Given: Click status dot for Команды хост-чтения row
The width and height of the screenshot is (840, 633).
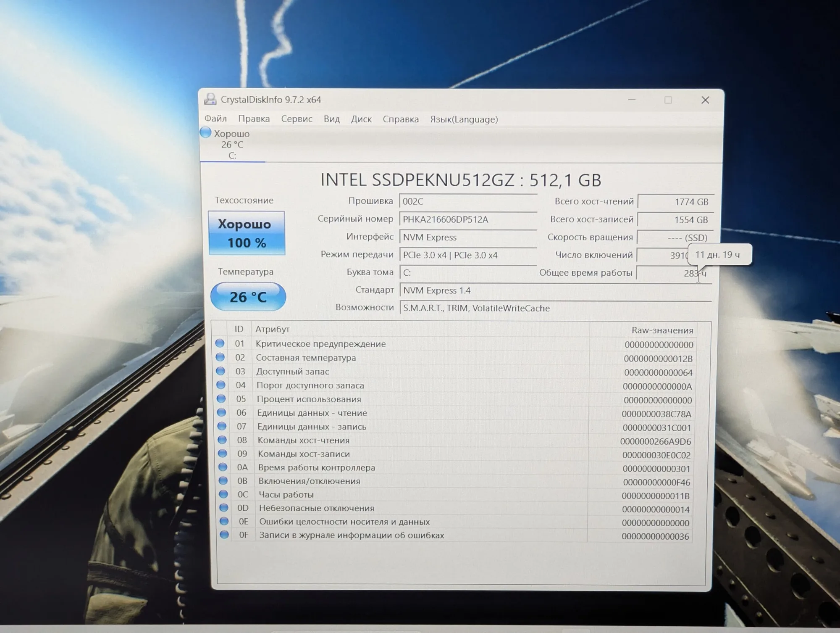Looking at the screenshot, I should coord(222,440).
